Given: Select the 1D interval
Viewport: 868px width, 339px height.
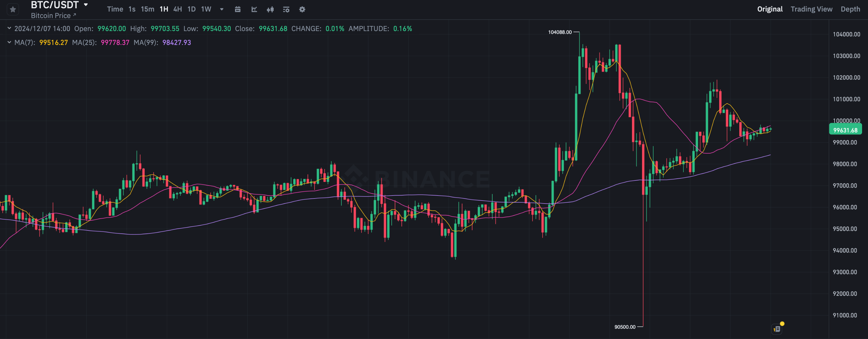Looking at the screenshot, I should click(x=191, y=9).
